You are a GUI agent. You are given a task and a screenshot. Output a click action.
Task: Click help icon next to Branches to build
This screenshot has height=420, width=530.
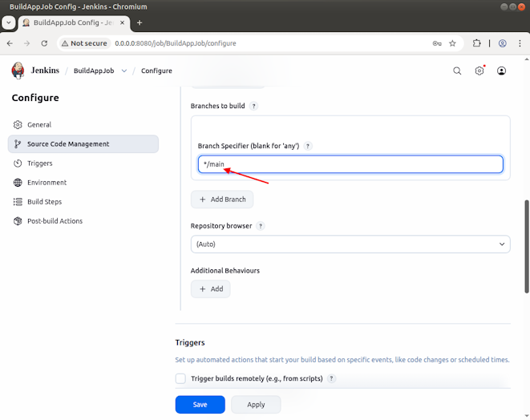pos(254,106)
